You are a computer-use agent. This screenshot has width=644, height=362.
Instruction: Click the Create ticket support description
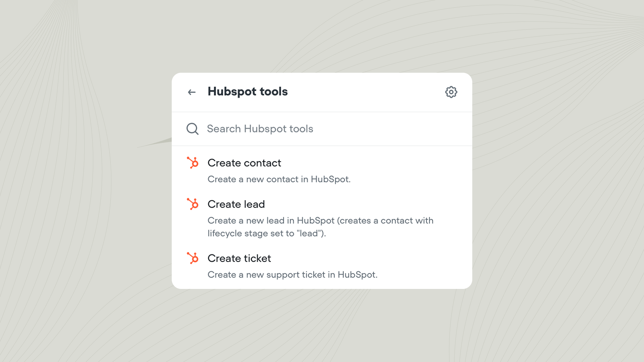click(x=292, y=275)
